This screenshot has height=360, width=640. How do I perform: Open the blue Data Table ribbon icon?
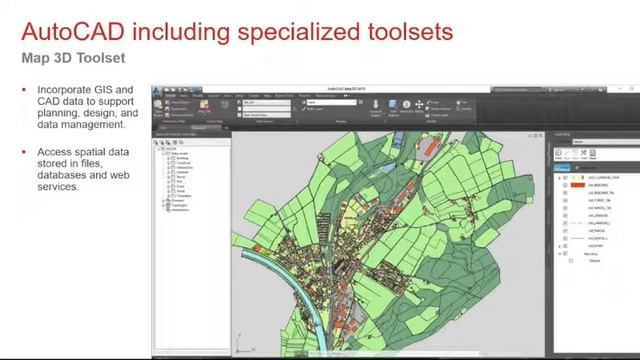393,104
